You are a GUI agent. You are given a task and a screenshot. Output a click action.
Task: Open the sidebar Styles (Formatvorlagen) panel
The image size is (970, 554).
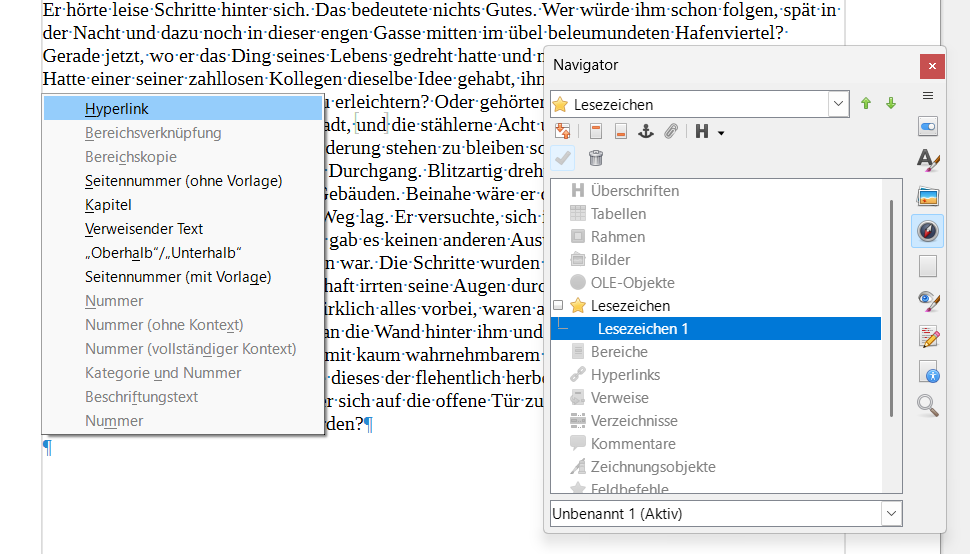point(928,160)
